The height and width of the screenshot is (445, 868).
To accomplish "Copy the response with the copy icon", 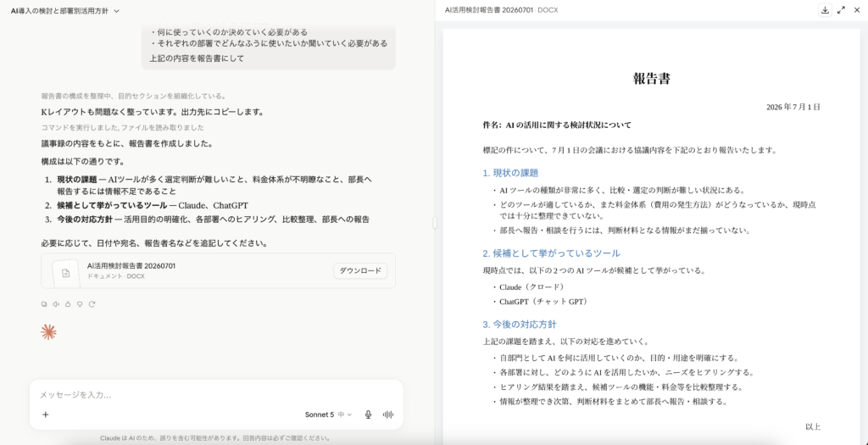I will 44,303.
